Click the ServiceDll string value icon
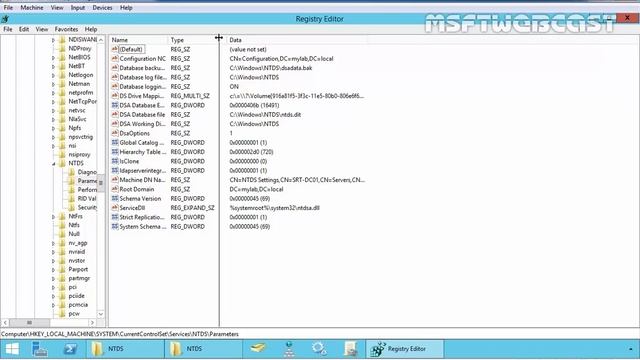 [115, 208]
